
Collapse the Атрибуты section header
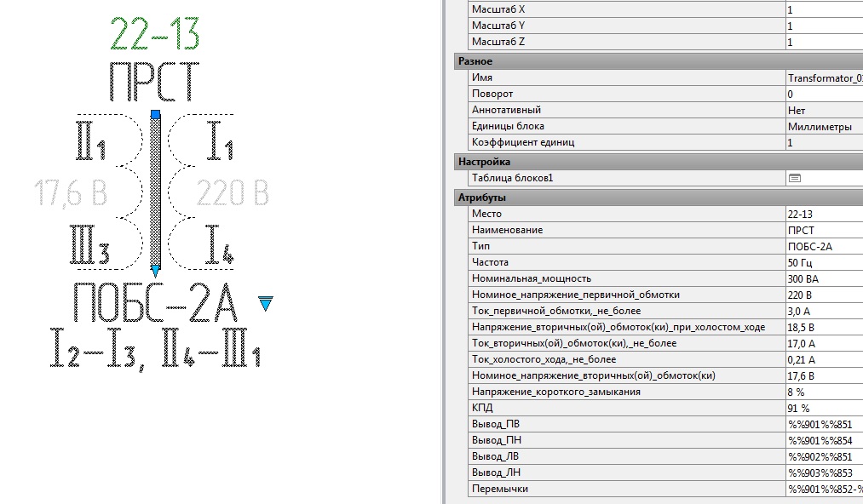pyautogui.click(x=482, y=198)
